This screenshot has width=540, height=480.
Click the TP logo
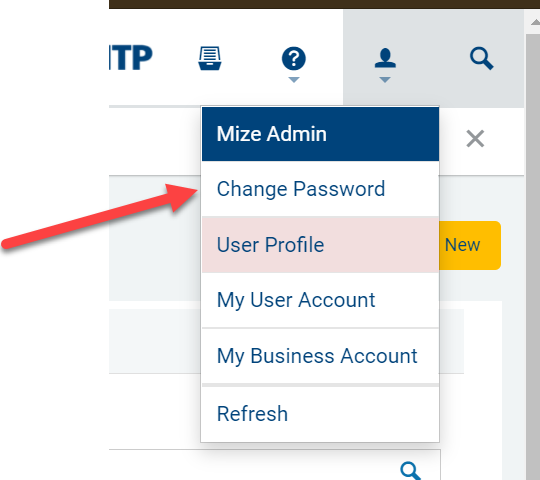pyautogui.click(x=131, y=58)
